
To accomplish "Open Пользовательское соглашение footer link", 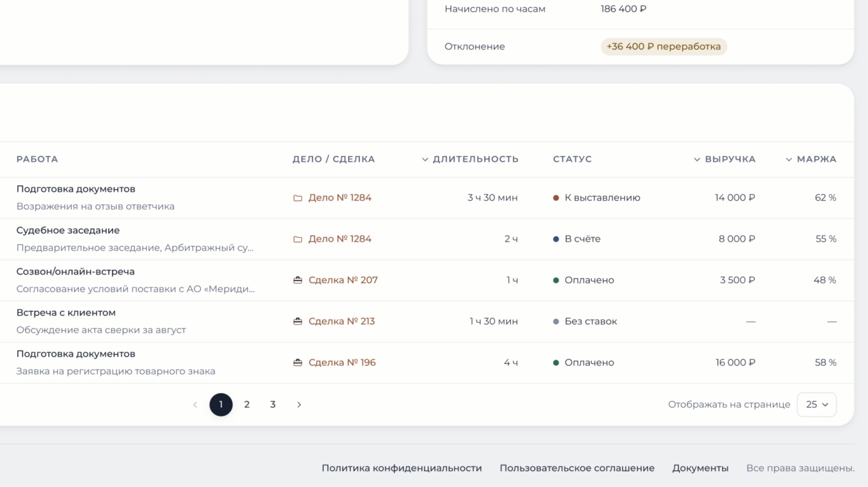I will (x=577, y=468).
